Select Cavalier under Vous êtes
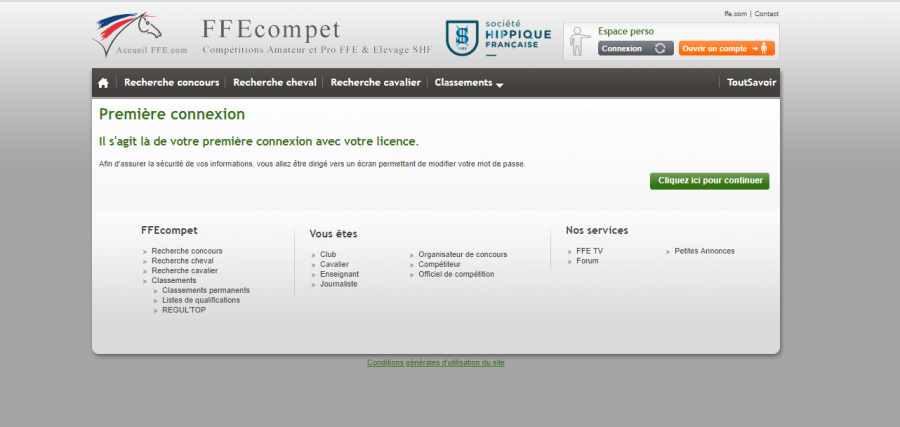 click(x=335, y=264)
